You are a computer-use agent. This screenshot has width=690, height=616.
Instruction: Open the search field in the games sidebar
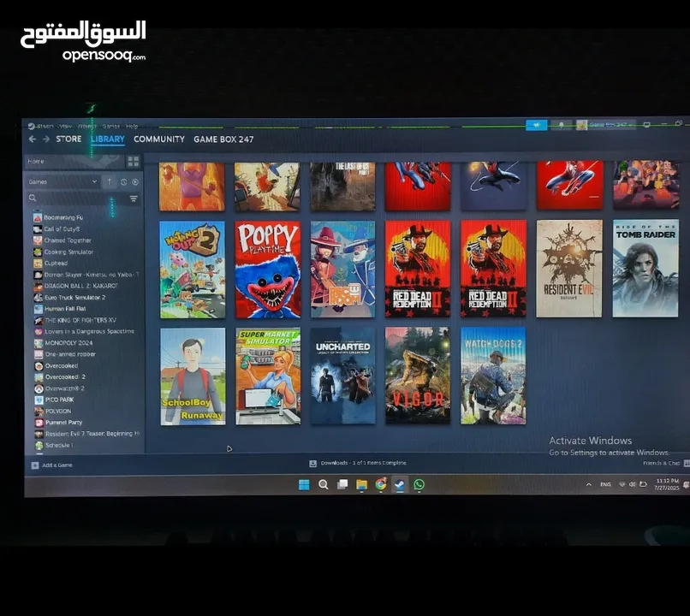[x=34, y=198]
